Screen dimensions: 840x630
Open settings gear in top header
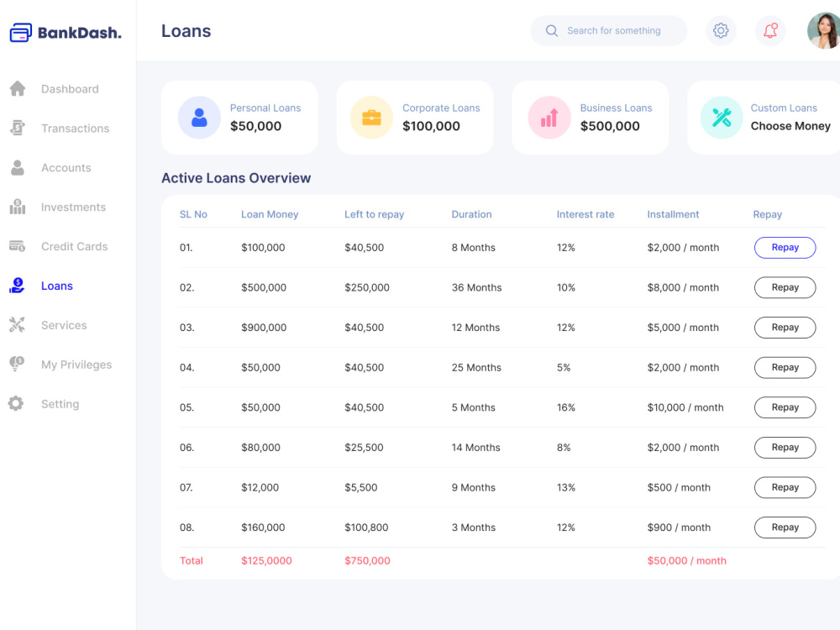pos(721,30)
